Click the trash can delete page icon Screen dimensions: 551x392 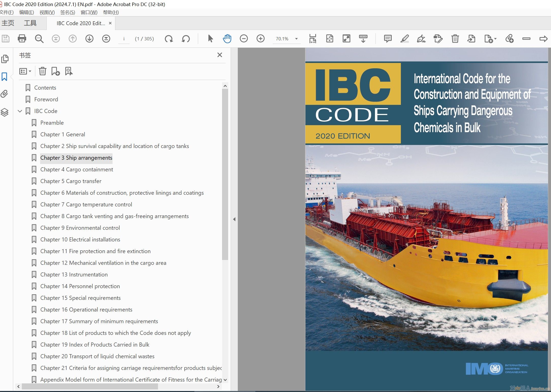click(x=455, y=39)
